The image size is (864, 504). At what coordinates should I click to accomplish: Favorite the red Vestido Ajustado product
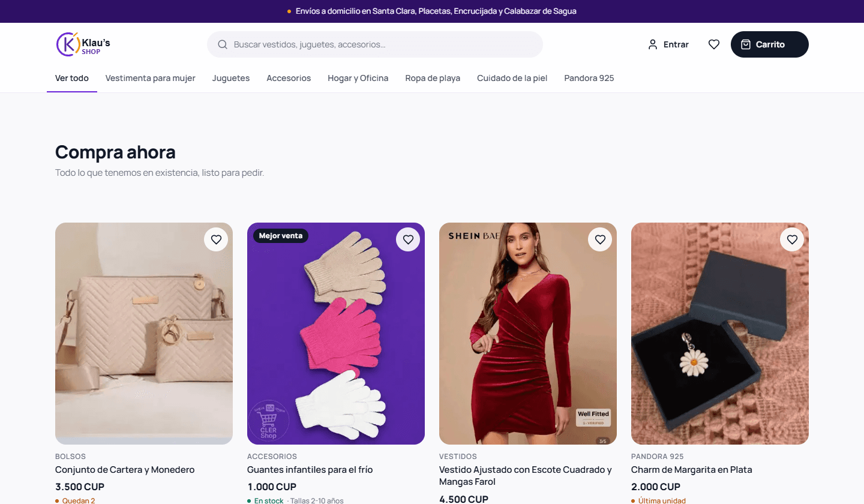[x=600, y=239]
